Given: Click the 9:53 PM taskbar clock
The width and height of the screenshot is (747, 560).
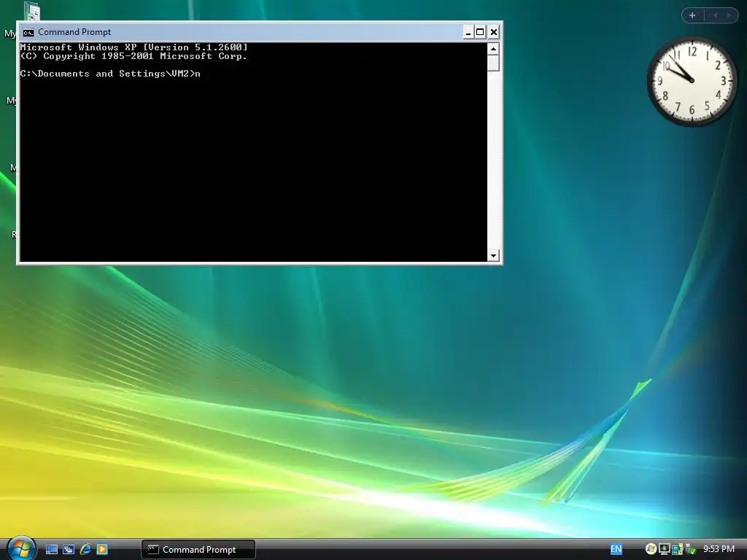Looking at the screenshot, I should point(719,549).
